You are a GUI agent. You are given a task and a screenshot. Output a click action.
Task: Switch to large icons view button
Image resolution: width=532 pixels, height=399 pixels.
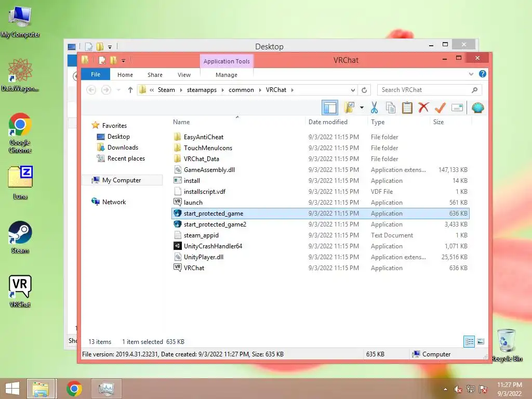pos(481,341)
